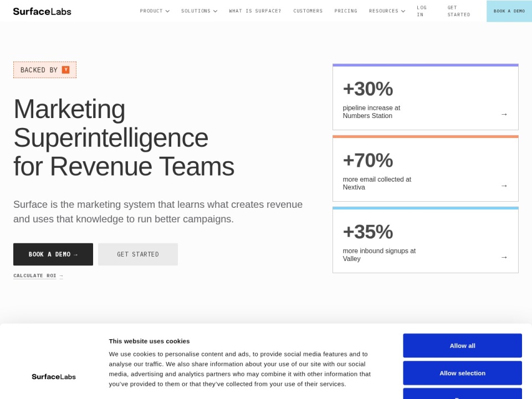Click the arrow on the +30% pipeline card
Screen dimensions: 532x399
[504, 114]
